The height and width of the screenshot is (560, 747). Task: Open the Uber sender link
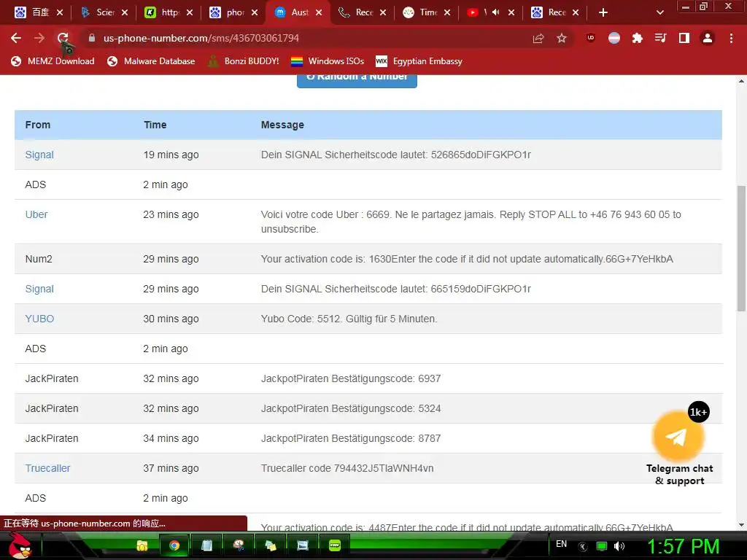pyautogui.click(x=36, y=214)
